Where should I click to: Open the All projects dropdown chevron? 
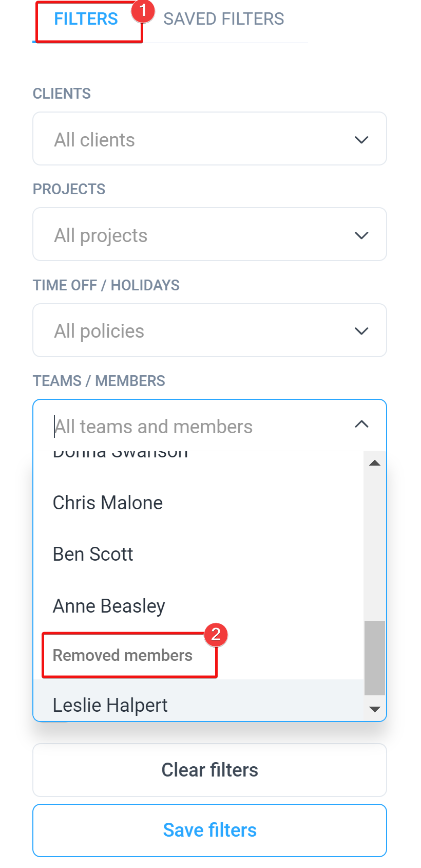[361, 235]
